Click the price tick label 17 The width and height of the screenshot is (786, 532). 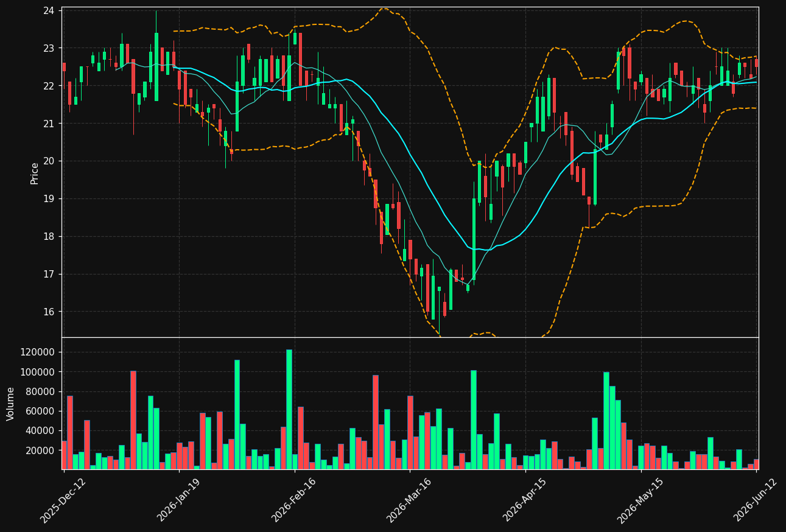pos(49,275)
